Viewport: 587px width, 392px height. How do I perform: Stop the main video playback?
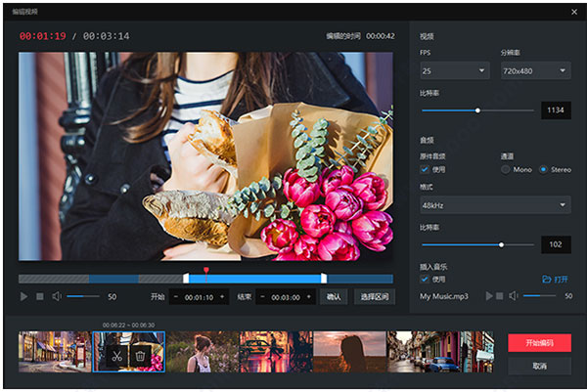tap(40, 296)
